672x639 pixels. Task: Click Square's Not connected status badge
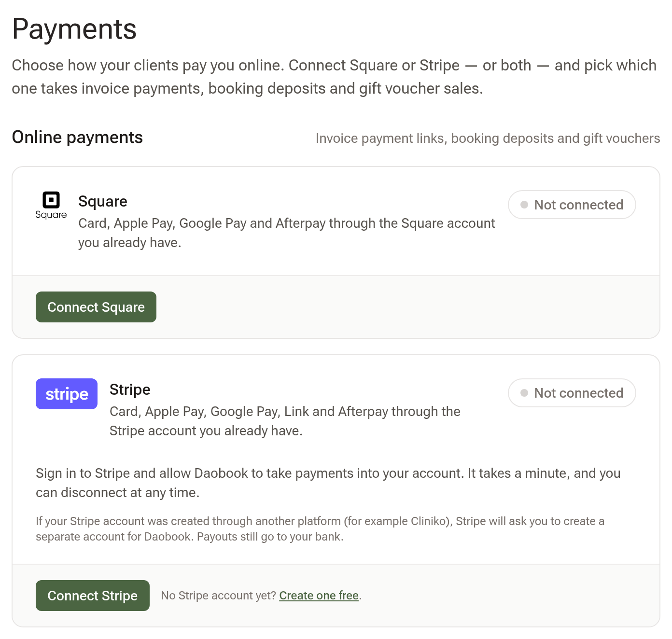(572, 205)
